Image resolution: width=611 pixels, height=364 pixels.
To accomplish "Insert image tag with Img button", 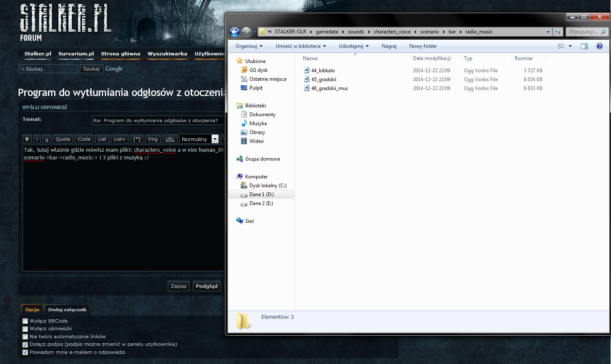I will (x=153, y=139).
